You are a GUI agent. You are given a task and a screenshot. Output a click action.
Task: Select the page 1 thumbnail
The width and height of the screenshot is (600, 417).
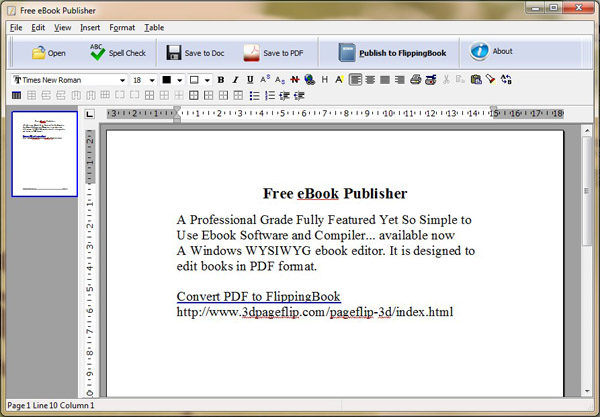(44, 154)
